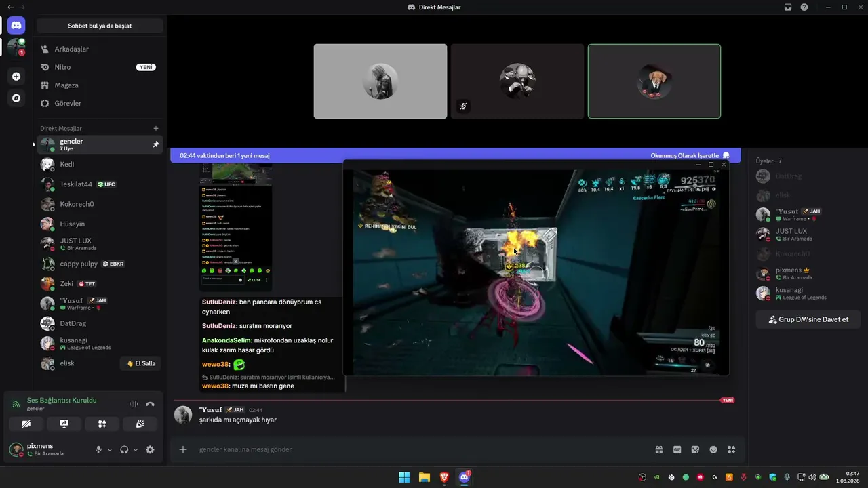Screen dimensions: 868x488
Task: Open the Discover servers compass icon
Action: tap(16, 98)
